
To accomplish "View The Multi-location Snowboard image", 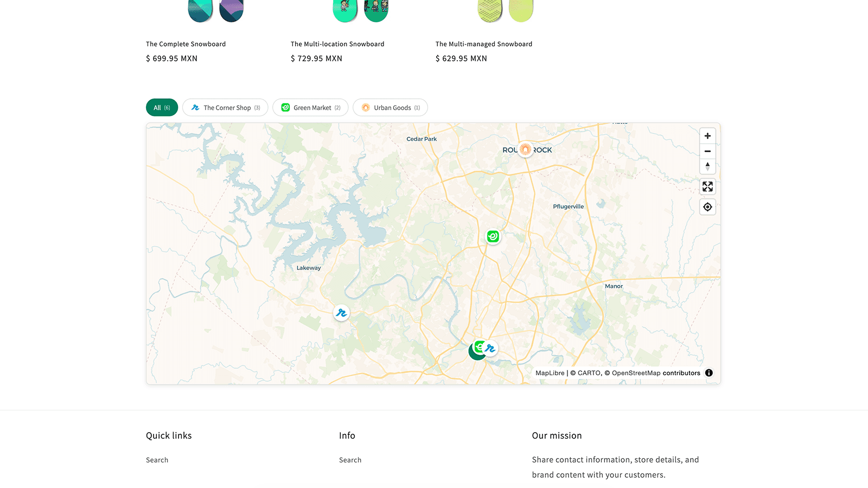I will (x=360, y=11).
